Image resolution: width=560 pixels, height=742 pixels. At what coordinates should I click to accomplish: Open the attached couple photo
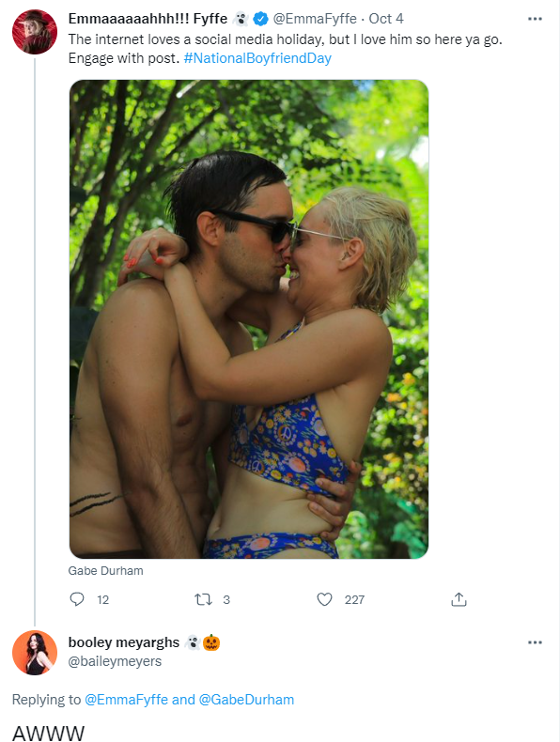tap(249, 319)
